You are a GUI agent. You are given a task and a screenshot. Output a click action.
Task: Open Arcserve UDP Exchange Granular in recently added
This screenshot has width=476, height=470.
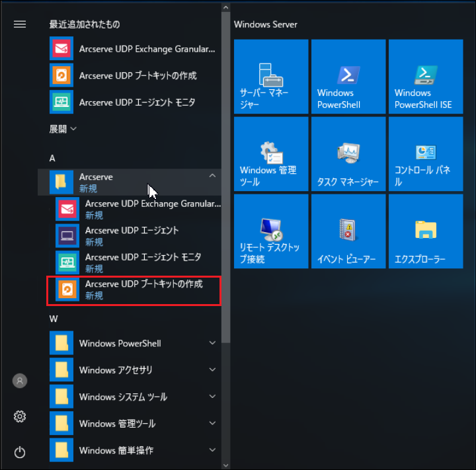(x=135, y=48)
